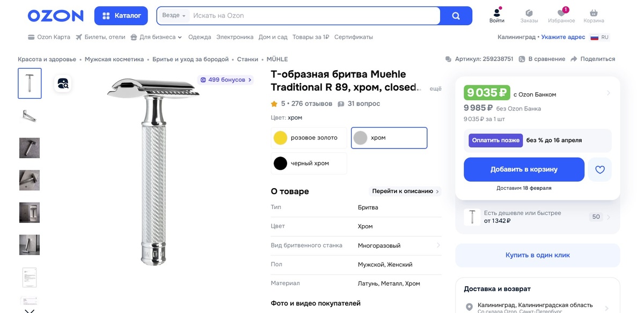
Task: Click the Доставим 18 февраля text
Action: click(x=524, y=188)
